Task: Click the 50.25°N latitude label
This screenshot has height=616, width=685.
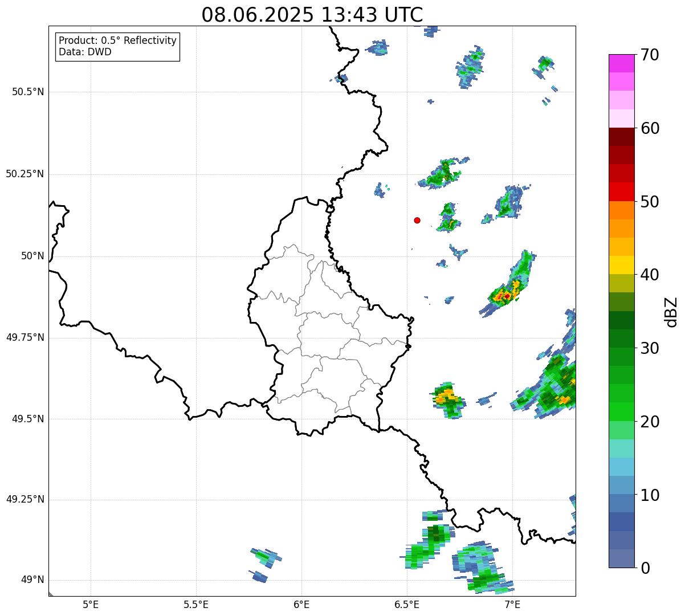Action: coord(25,174)
